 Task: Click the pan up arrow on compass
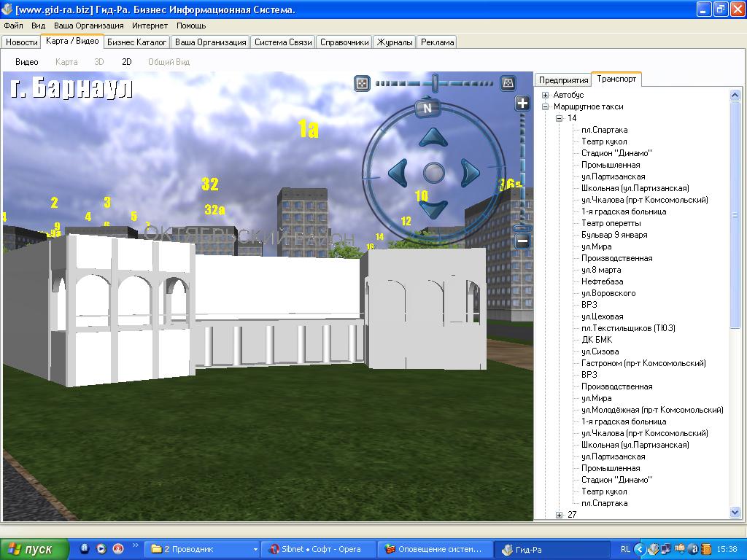click(433, 139)
